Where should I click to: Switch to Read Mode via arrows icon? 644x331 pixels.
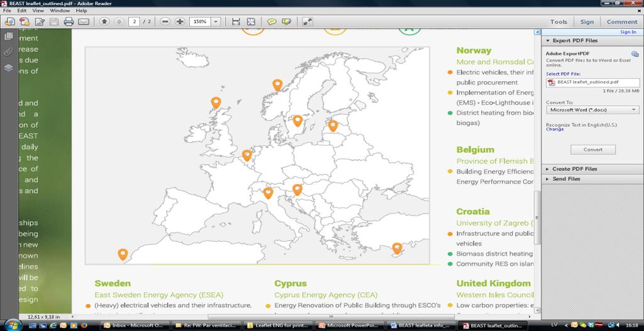307,22
